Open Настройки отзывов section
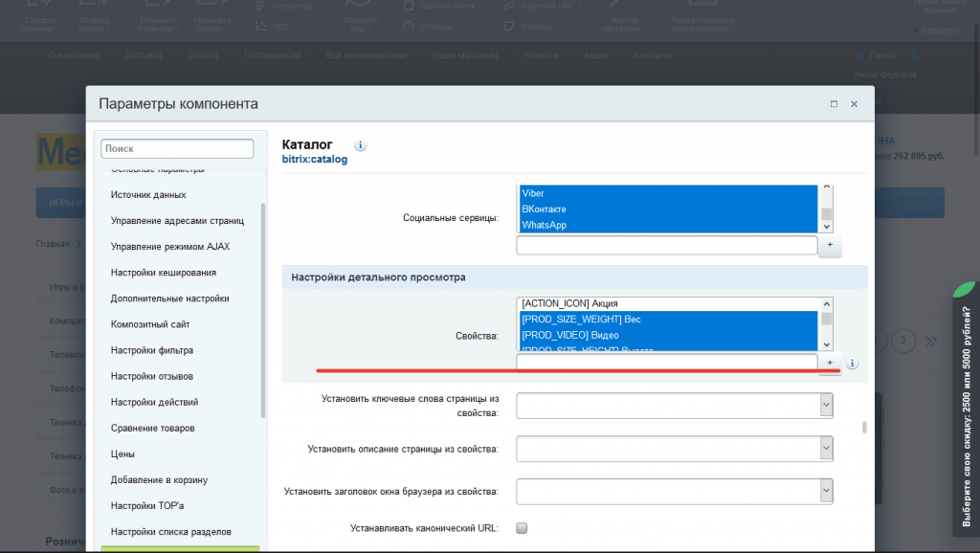This screenshot has width=980, height=553. [152, 376]
